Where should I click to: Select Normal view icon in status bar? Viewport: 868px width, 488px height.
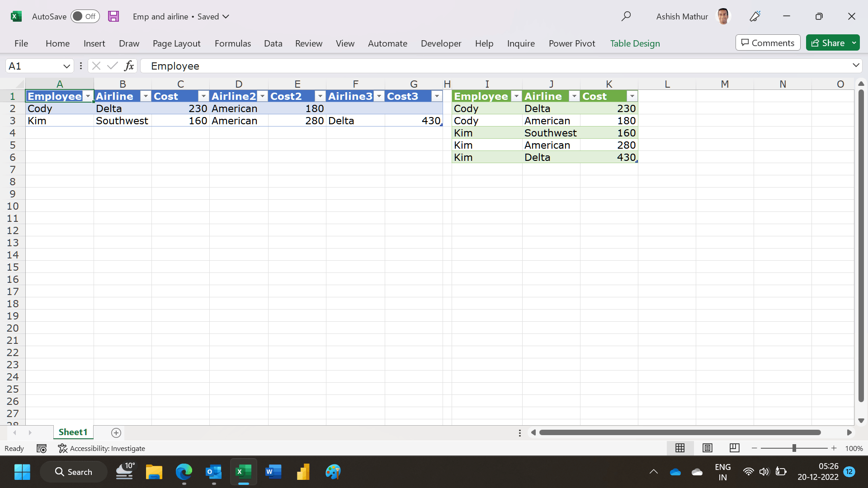coord(680,448)
